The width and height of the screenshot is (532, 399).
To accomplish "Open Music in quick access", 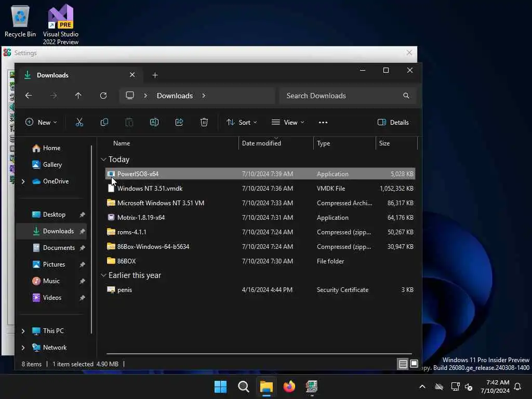I will (x=51, y=281).
